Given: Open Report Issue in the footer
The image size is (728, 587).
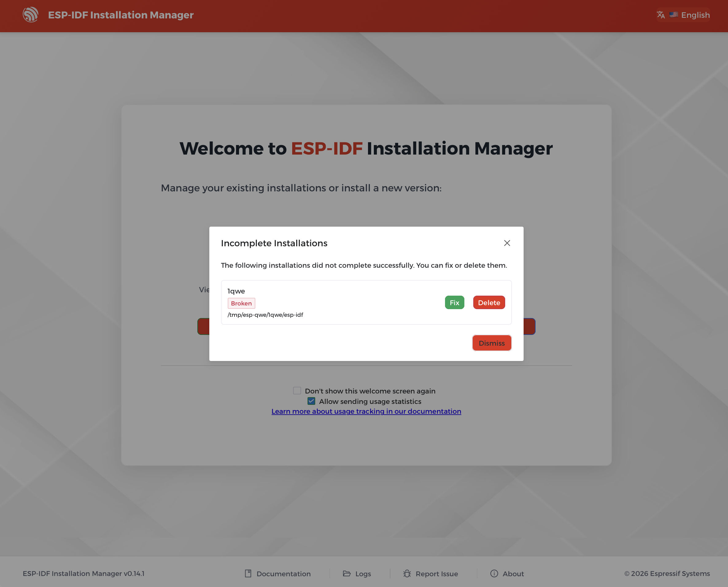Looking at the screenshot, I should click(x=431, y=574).
